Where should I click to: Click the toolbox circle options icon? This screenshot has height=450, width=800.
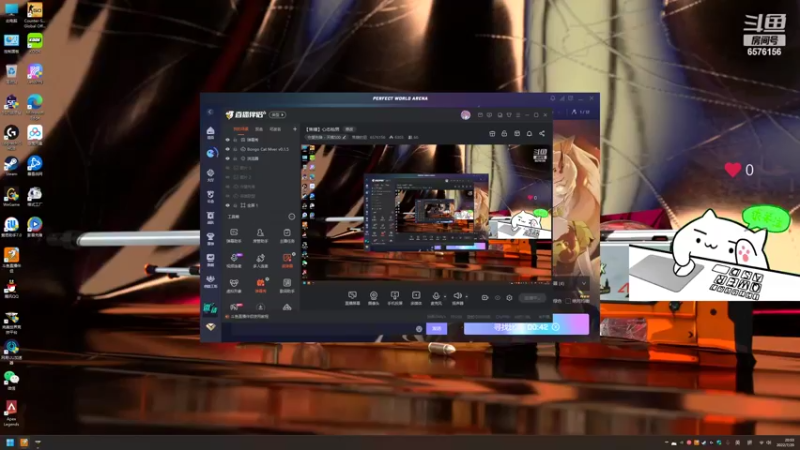point(291,217)
